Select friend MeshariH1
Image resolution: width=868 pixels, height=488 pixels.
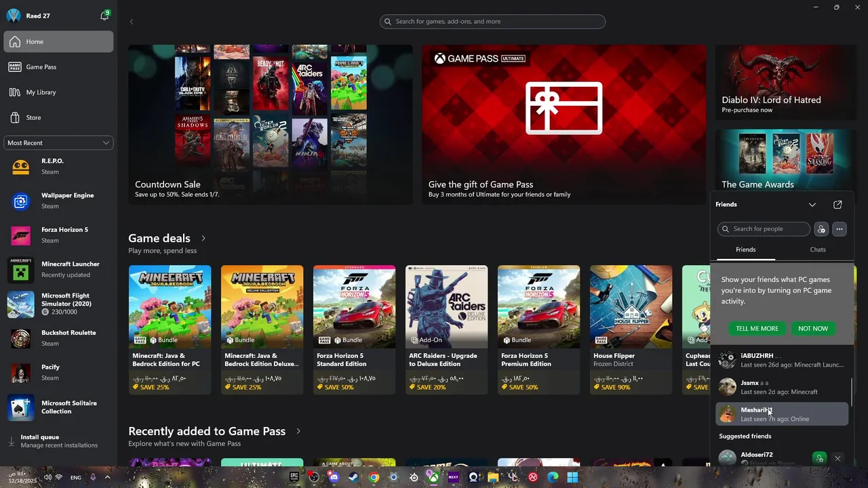tap(781, 414)
